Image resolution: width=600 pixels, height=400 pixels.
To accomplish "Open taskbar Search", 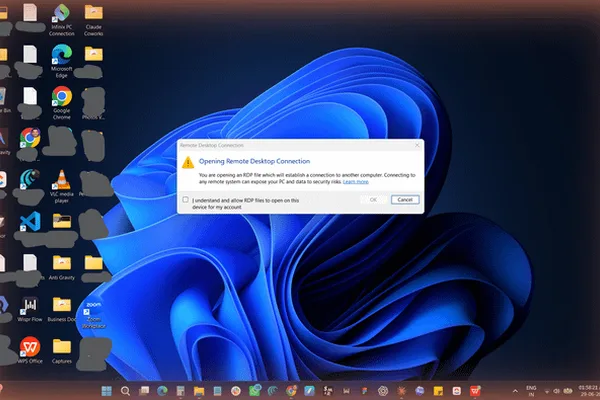I will [125, 391].
